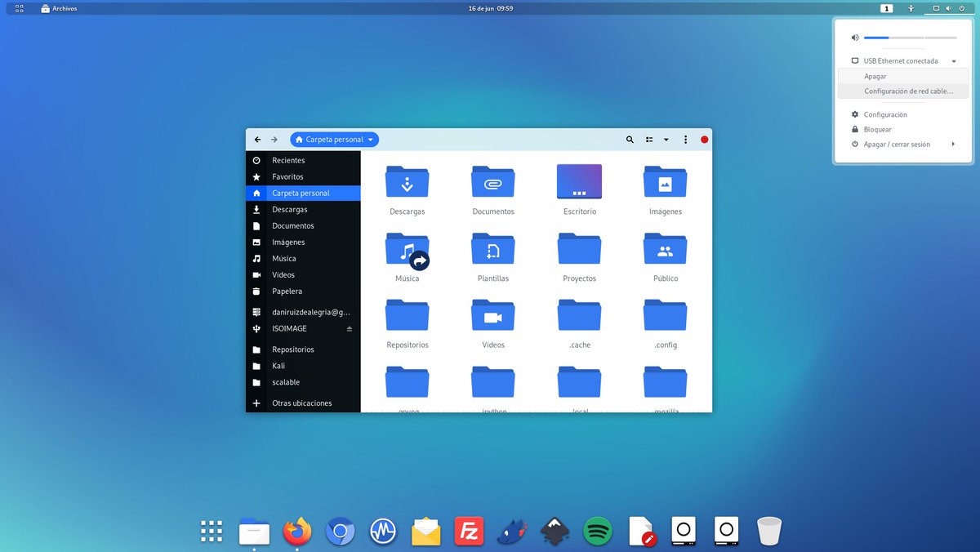Click the date and time clock
The height and width of the screenshot is (552, 980).
coord(490,8)
